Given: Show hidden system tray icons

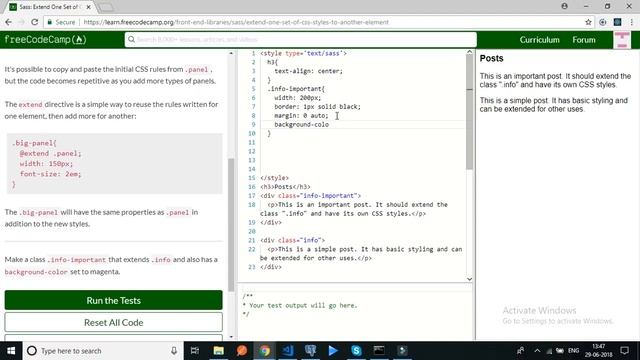Looking at the screenshot, I should [537, 351].
